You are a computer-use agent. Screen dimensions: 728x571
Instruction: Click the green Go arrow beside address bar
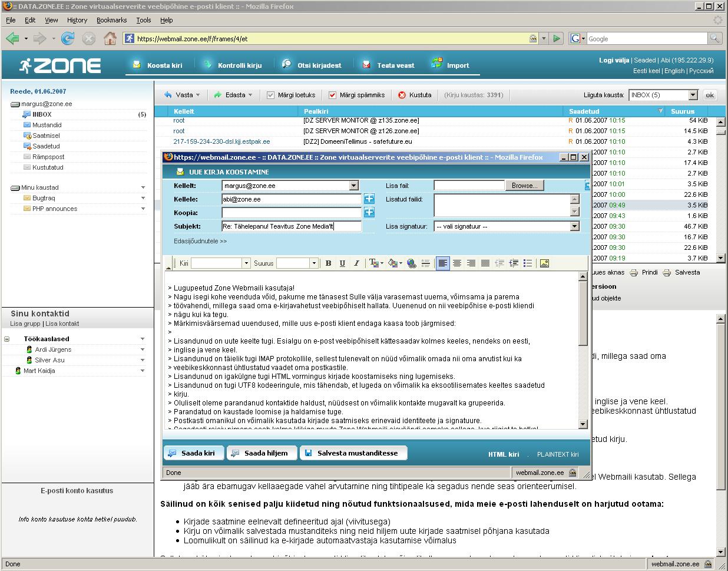pyautogui.click(x=557, y=38)
